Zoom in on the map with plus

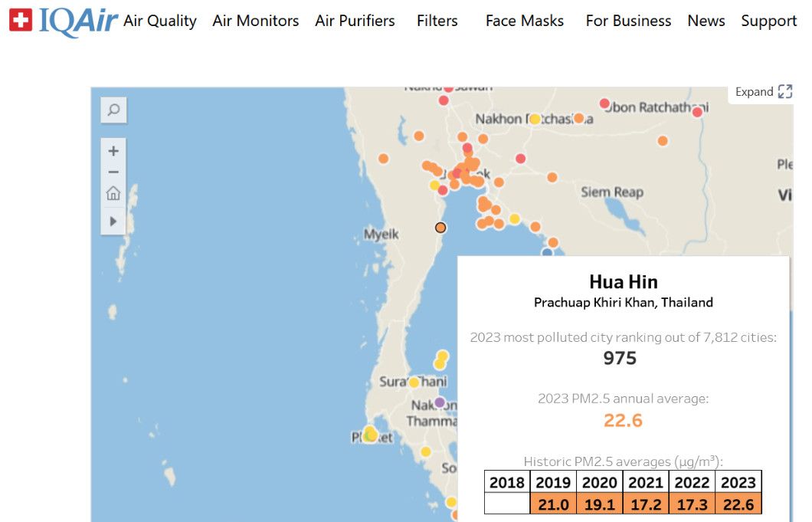coord(113,151)
